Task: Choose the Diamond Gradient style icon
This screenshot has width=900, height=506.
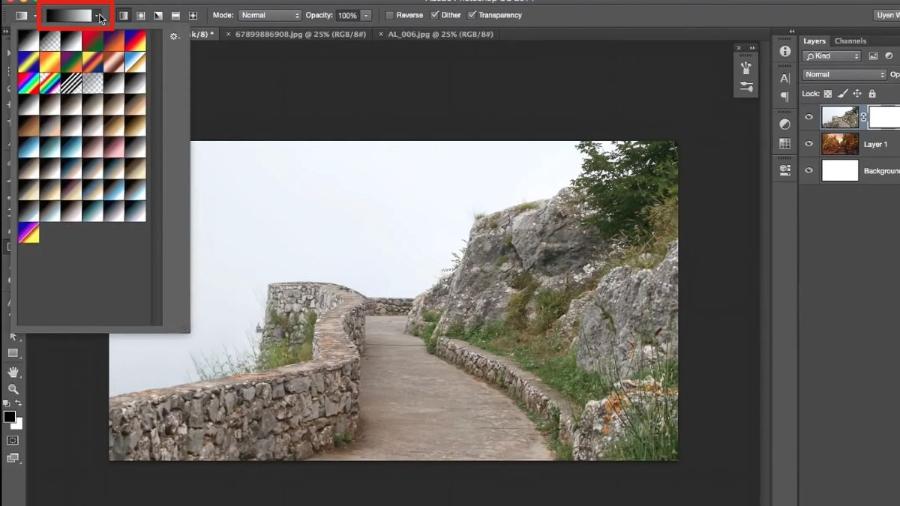Action: pos(192,16)
